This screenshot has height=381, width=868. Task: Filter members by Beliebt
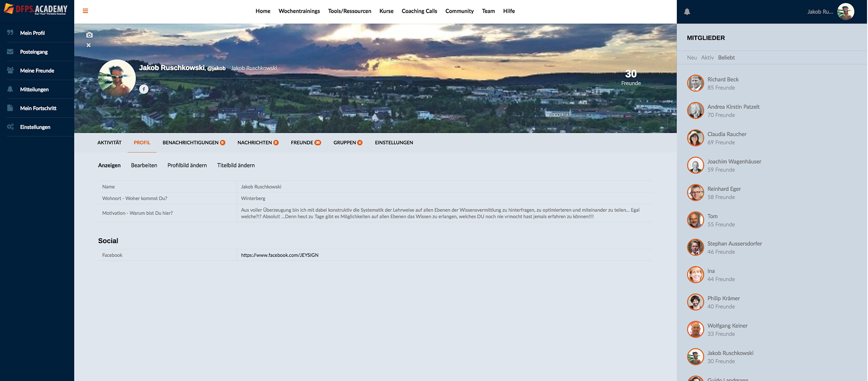726,57
